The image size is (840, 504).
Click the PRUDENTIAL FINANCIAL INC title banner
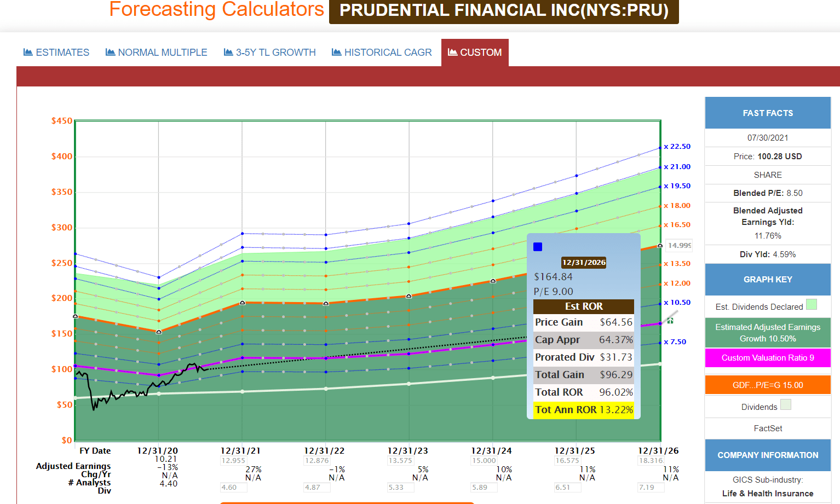[x=504, y=11]
